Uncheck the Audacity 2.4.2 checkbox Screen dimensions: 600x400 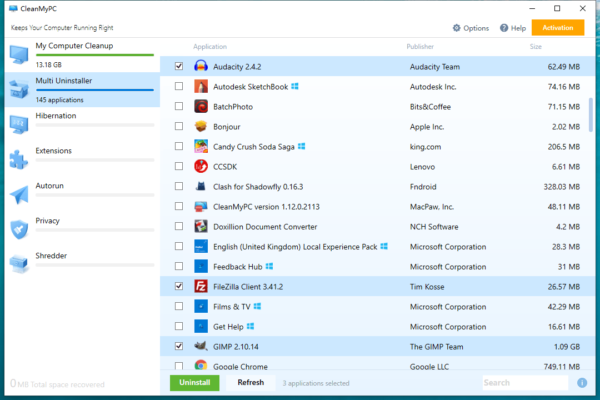click(x=179, y=66)
